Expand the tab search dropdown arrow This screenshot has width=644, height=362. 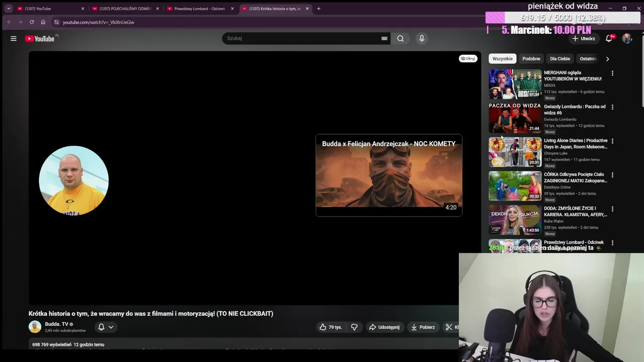click(9, 9)
